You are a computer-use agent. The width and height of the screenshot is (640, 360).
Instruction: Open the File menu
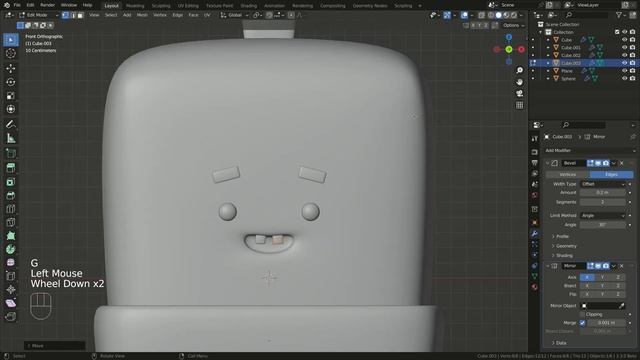tap(17, 5)
